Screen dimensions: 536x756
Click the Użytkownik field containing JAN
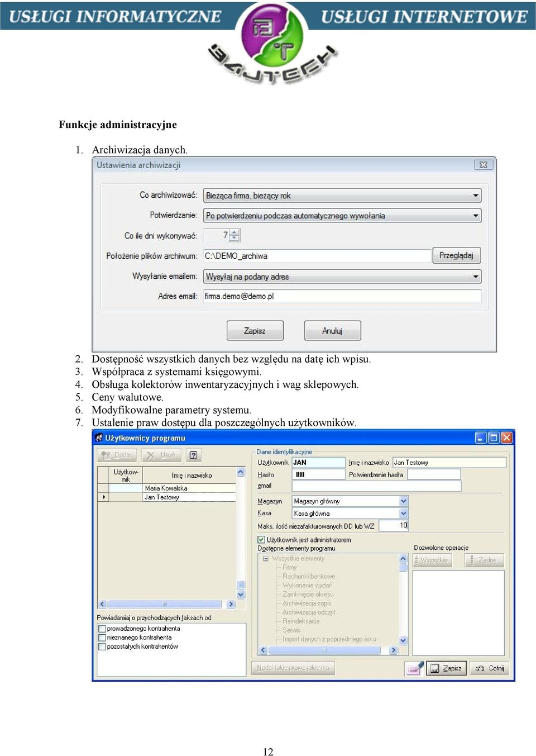(318, 462)
